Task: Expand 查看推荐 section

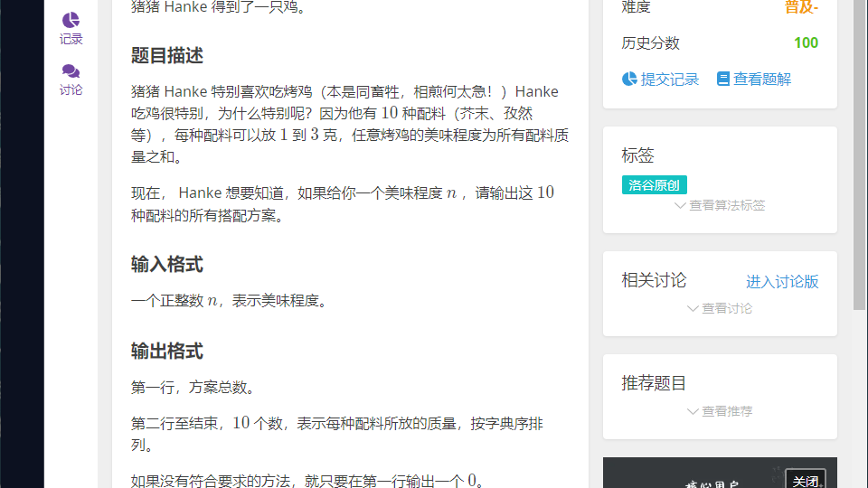Action: [x=720, y=412]
